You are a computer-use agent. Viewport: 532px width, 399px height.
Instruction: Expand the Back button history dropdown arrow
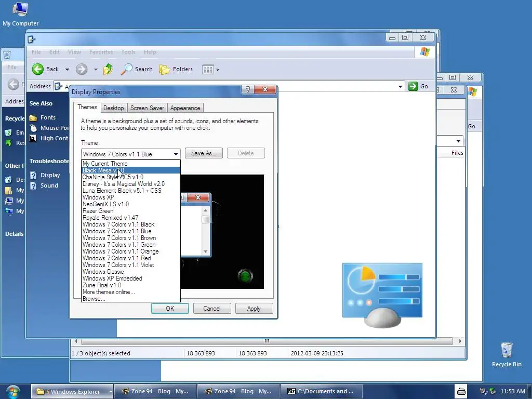(67, 70)
